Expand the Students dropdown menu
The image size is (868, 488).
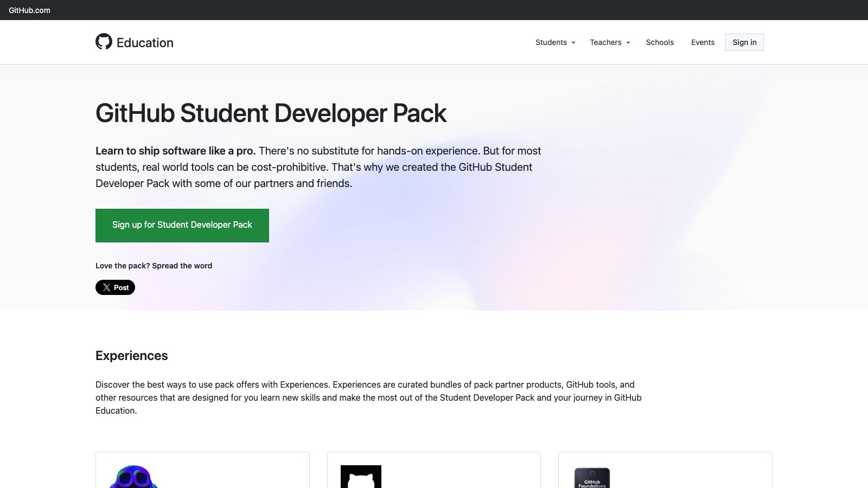556,42
